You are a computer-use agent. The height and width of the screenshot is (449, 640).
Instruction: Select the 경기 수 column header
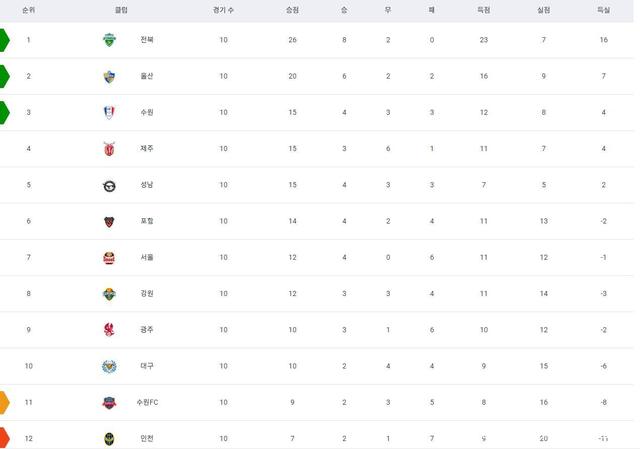coord(223,10)
